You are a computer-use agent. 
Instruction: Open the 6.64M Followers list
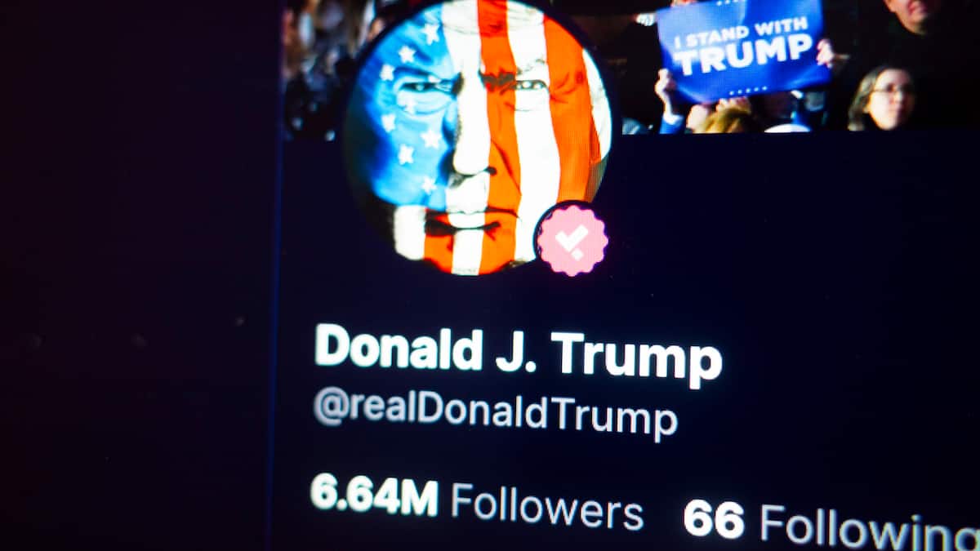pyautogui.click(x=477, y=502)
